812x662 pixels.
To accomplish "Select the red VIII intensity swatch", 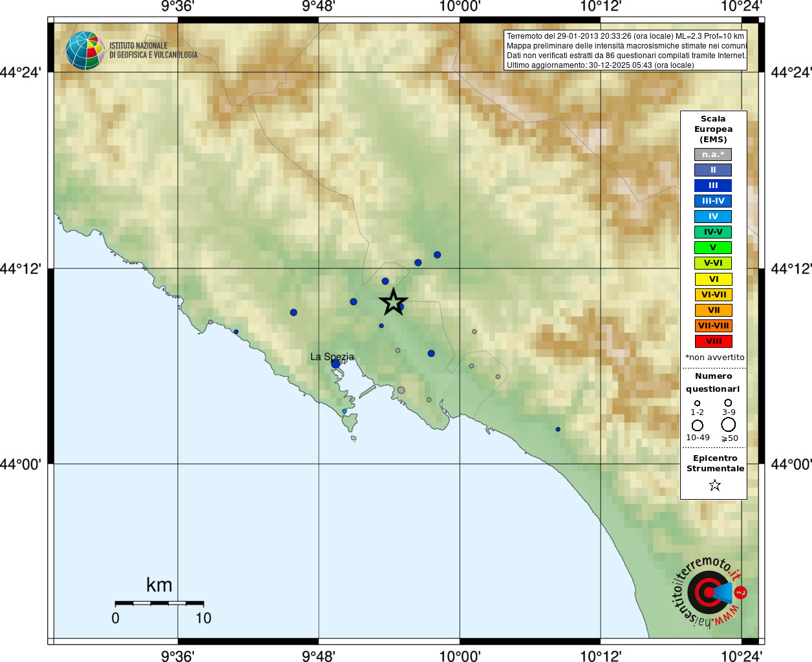I will (713, 341).
